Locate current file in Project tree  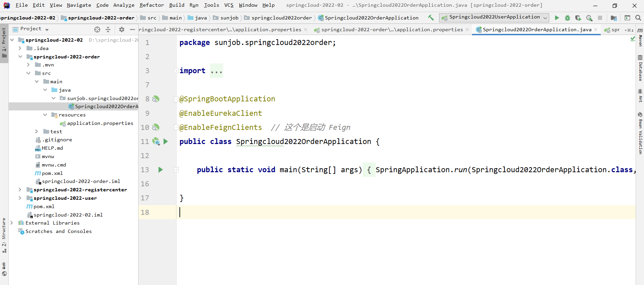(x=97, y=30)
